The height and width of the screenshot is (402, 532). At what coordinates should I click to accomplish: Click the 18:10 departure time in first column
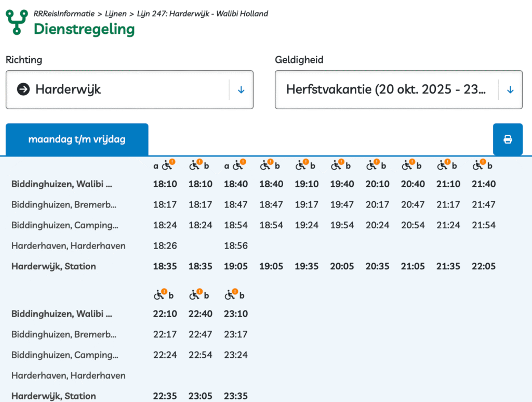click(x=165, y=184)
